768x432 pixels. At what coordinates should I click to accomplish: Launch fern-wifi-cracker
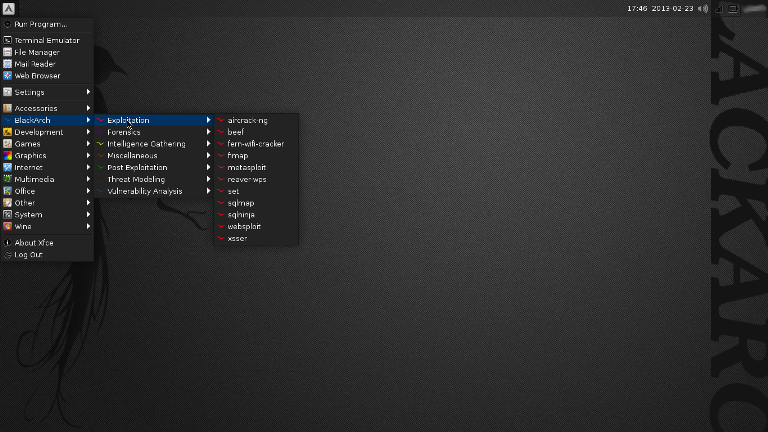point(256,144)
